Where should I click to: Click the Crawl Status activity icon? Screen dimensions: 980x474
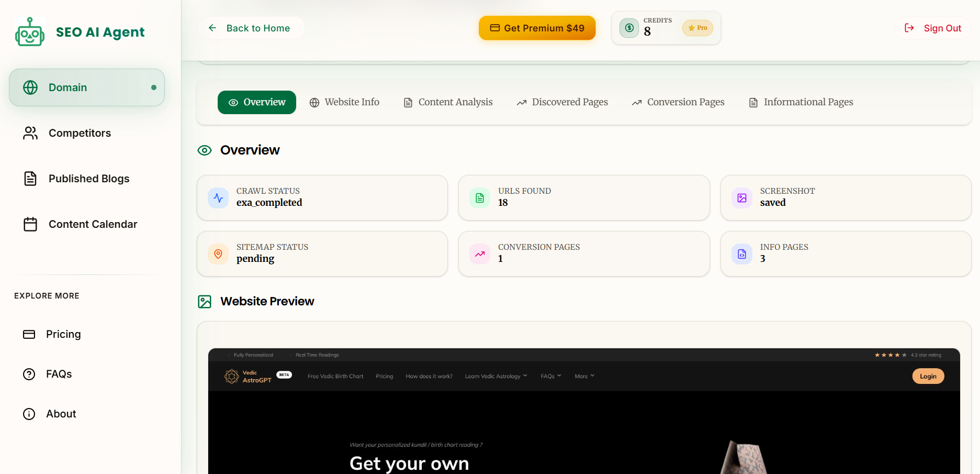[218, 198]
